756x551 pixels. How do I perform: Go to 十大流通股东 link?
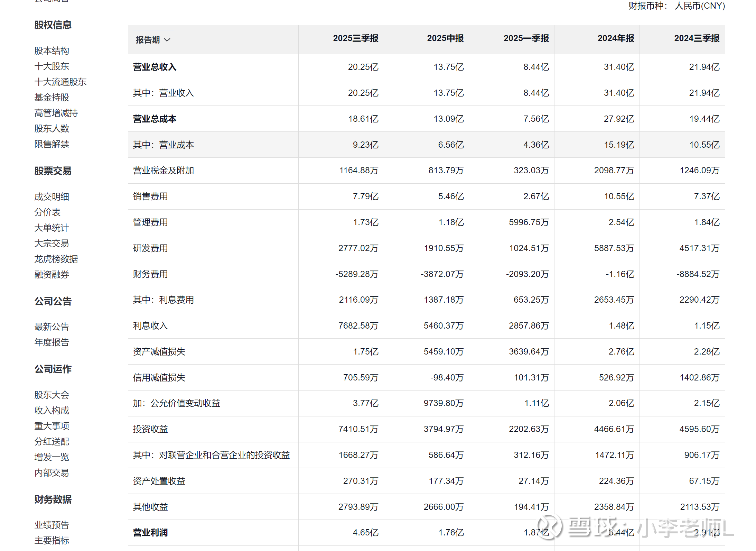(x=60, y=82)
